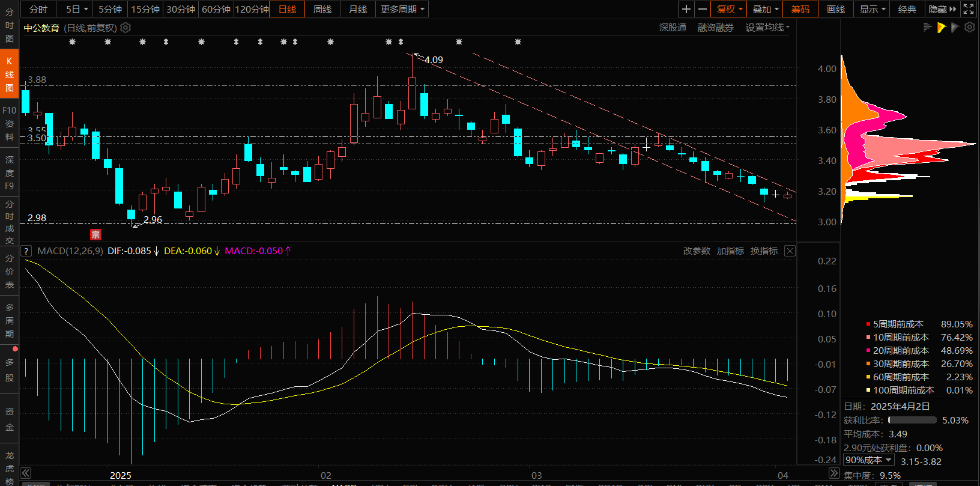Open chart settings gear beside 中公教育 title
This screenshot has width=980, height=486.
(x=126, y=28)
